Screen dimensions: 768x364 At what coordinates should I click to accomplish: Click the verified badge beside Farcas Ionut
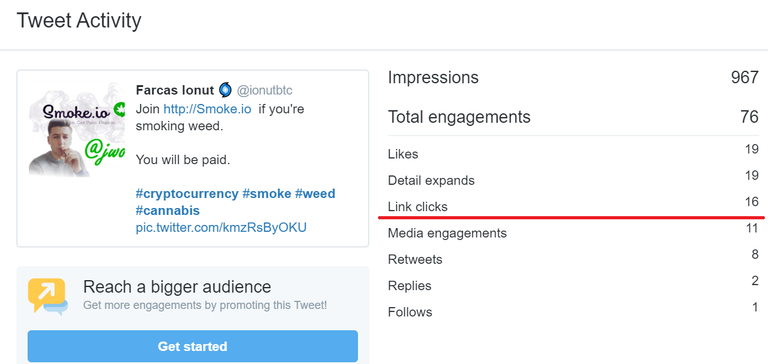[225, 90]
